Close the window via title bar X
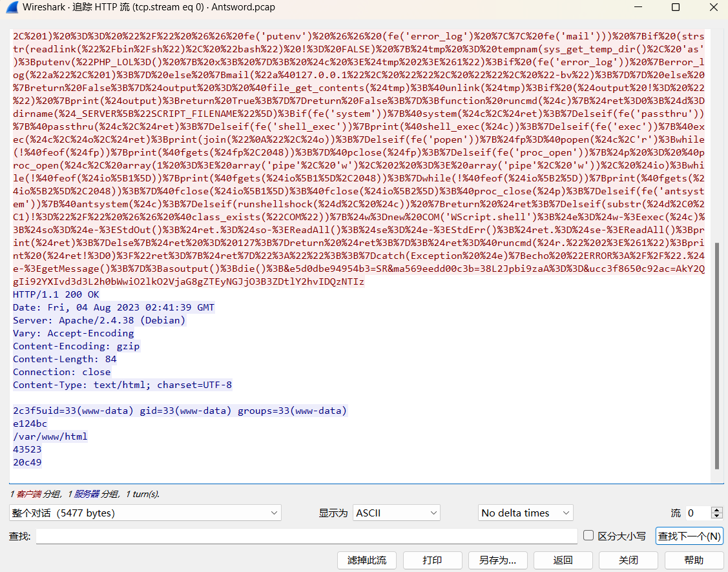This screenshot has height=572, width=728. 714,7
